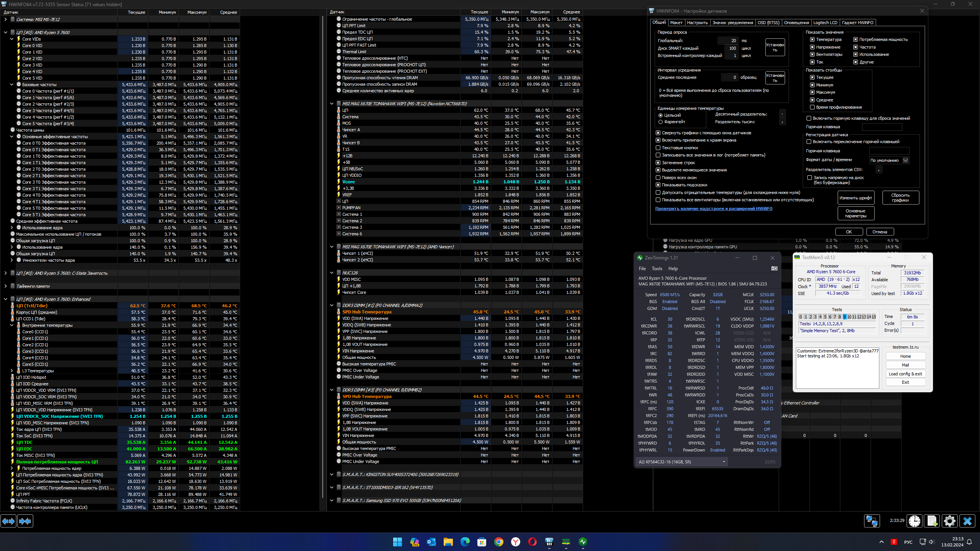Viewport: 980px width, 551px height.
Task: Click the log file with plus icon
Action: click(932, 521)
